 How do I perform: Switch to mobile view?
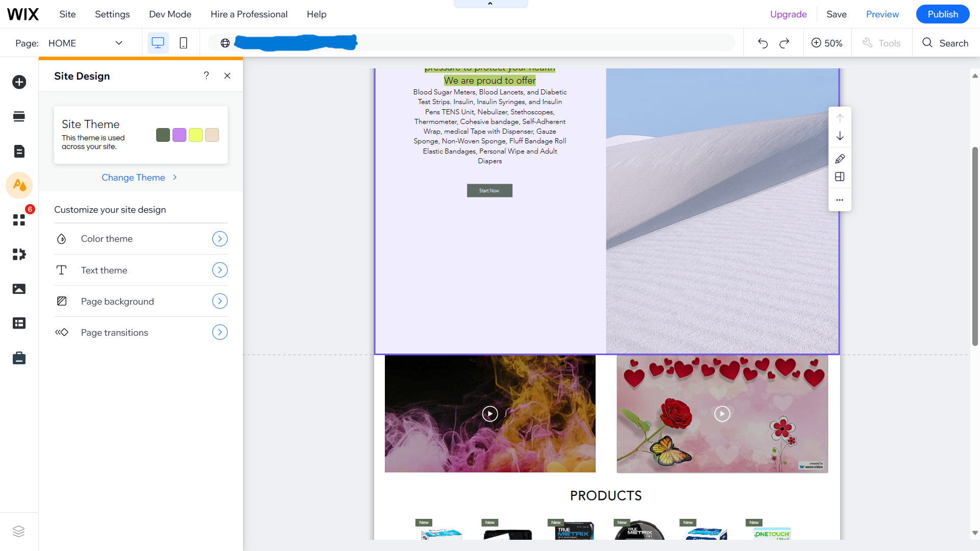click(183, 43)
